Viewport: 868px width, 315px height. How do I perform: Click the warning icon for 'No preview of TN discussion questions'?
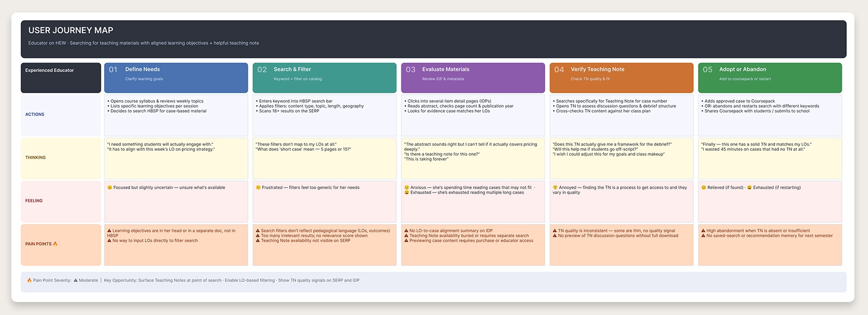555,236
